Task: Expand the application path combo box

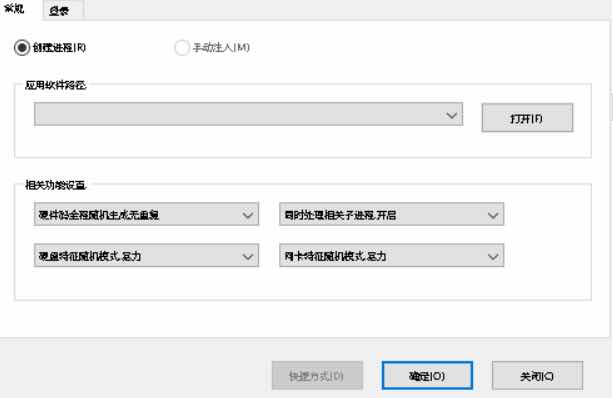Action: click(x=249, y=114)
